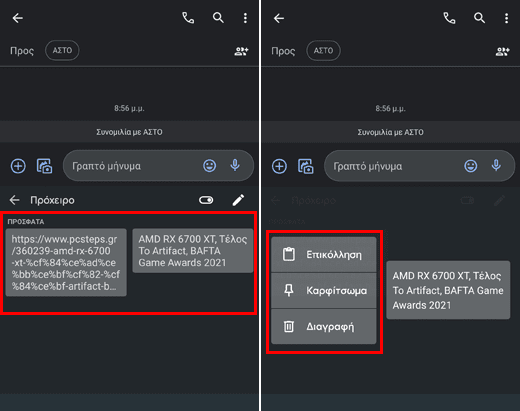This screenshot has width=520, height=411.
Task: Add people icon in left screen
Action: click(241, 51)
